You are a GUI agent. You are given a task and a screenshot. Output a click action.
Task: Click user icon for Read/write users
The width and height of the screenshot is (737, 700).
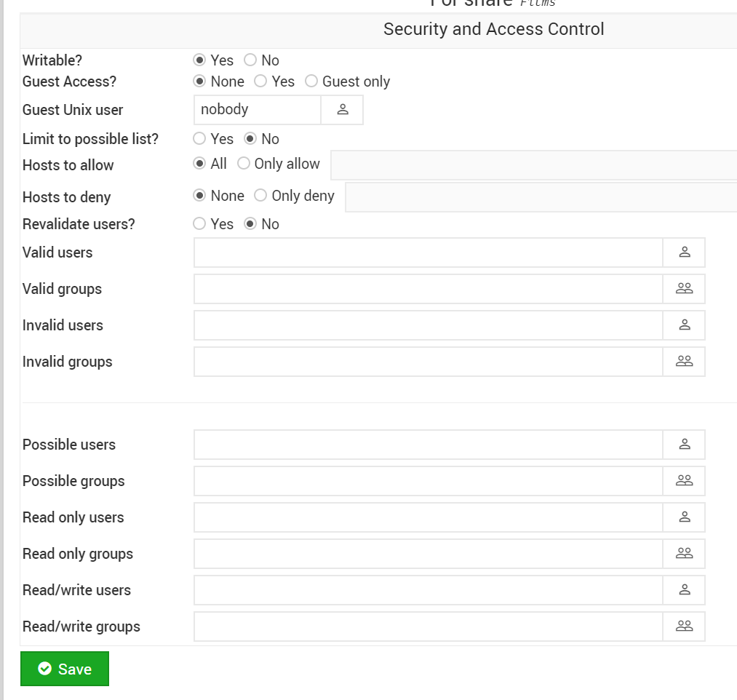tap(684, 590)
